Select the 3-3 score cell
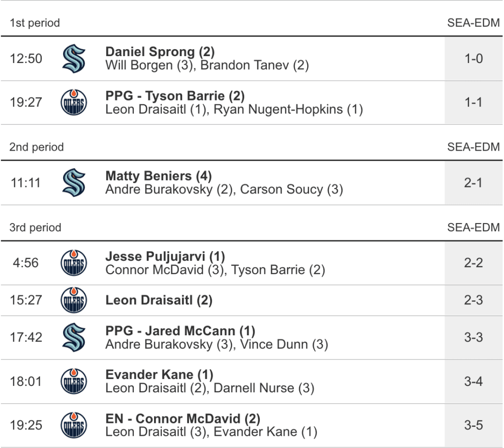This screenshot has width=504, height=448. point(473,337)
